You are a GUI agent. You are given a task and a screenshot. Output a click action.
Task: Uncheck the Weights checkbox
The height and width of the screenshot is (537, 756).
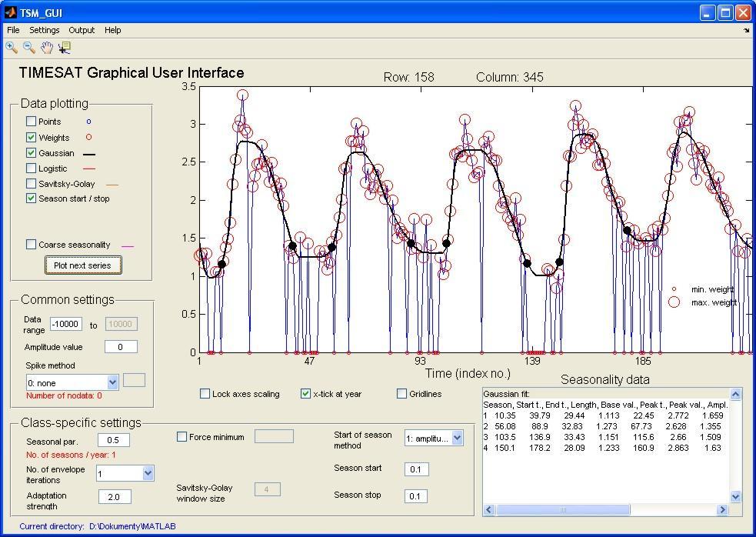(31, 138)
